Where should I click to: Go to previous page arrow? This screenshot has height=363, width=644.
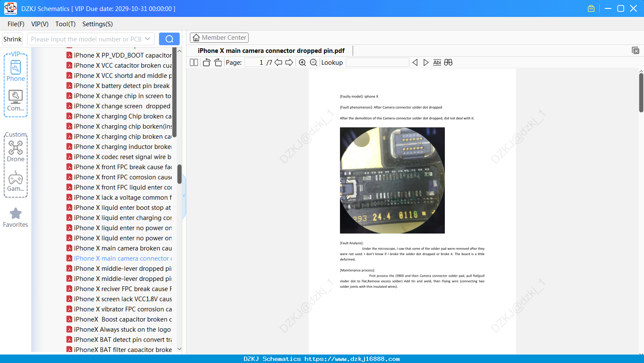pyautogui.click(x=278, y=63)
